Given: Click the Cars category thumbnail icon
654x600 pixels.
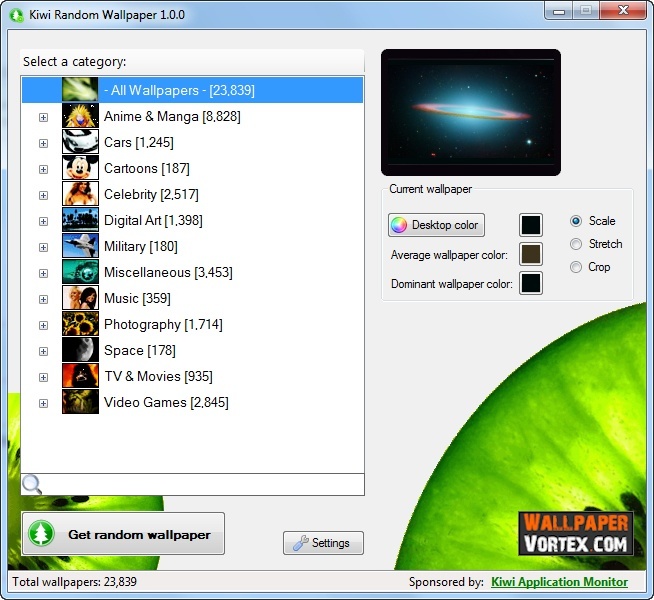Looking at the screenshot, I should [80, 142].
